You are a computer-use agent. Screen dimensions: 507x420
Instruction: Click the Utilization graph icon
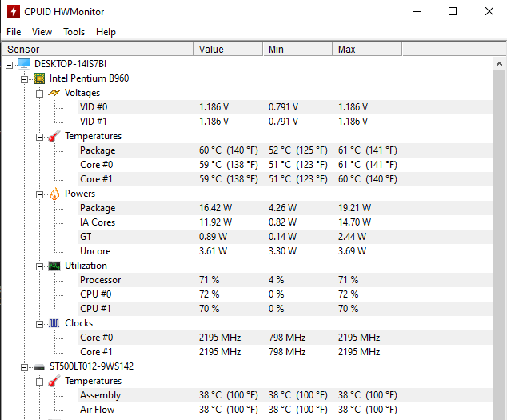[x=54, y=266]
